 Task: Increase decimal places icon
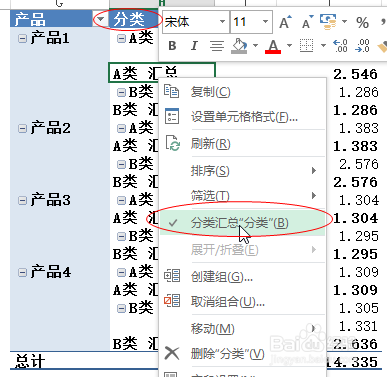click(x=340, y=46)
